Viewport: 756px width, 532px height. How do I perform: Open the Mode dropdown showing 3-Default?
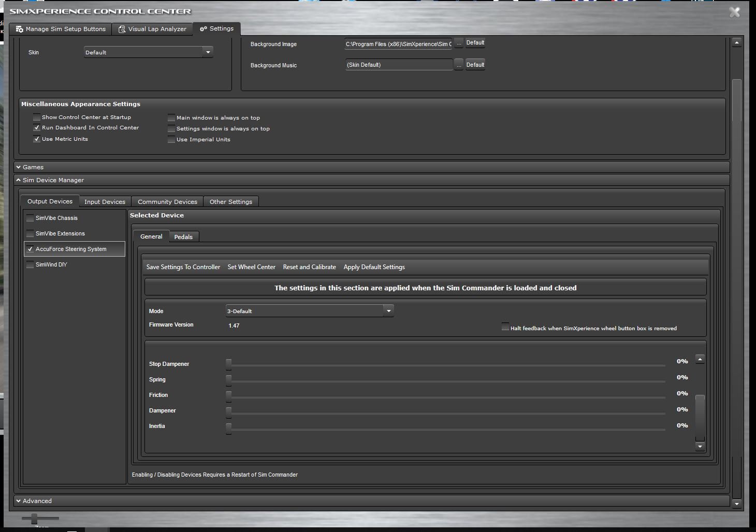click(388, 311)
